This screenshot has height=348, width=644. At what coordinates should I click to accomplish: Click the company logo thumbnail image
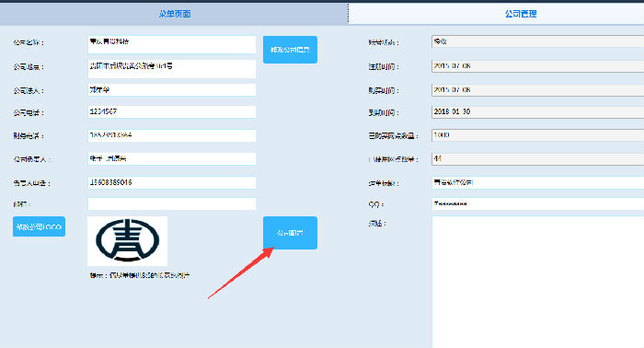[x=127, y=241]
